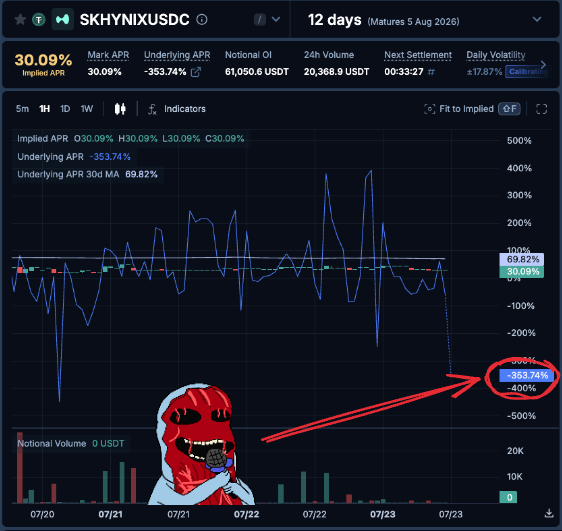Click the 20,368.9 USDT 24h volume value
This screenshot has width=562, height=531.
336,72
